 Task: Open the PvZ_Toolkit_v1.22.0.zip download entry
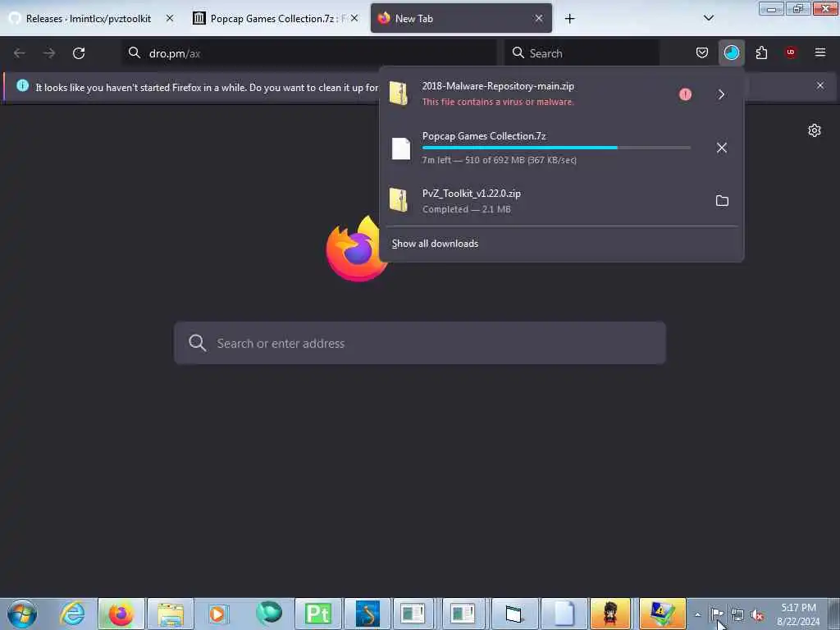545,201
